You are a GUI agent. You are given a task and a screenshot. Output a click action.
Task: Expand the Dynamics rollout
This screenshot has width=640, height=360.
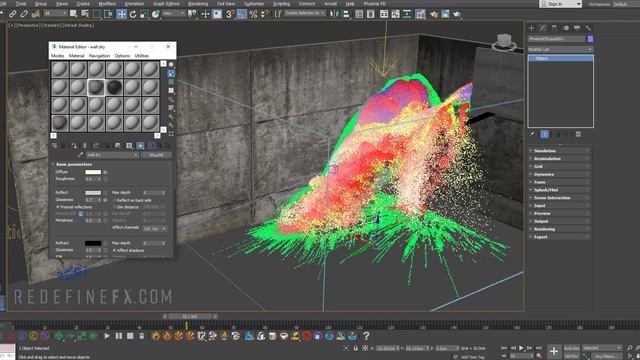(560, 174)
